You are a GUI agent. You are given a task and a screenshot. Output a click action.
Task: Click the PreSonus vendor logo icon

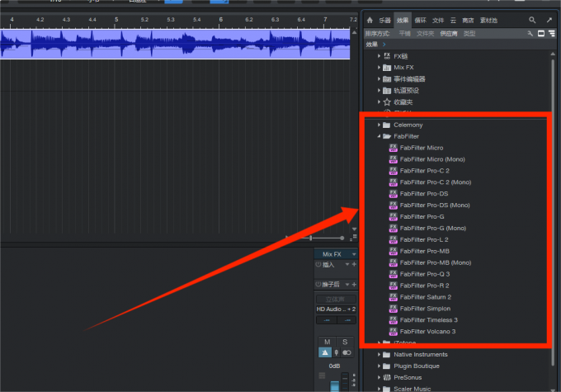(387, 377)
